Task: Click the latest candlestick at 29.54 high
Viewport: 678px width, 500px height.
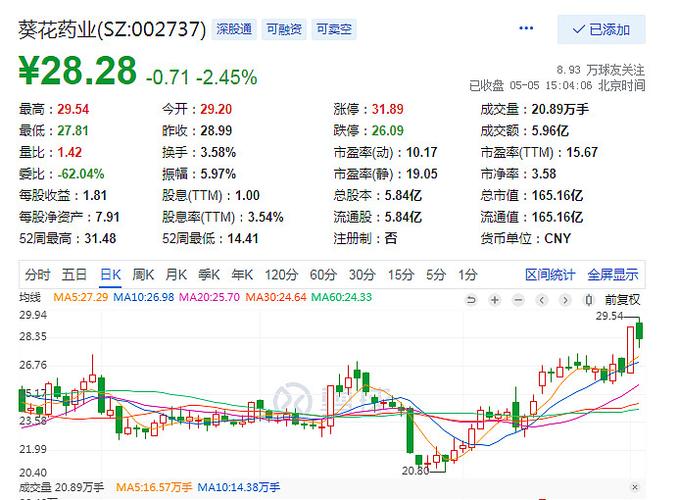Action: click(640, 331)
